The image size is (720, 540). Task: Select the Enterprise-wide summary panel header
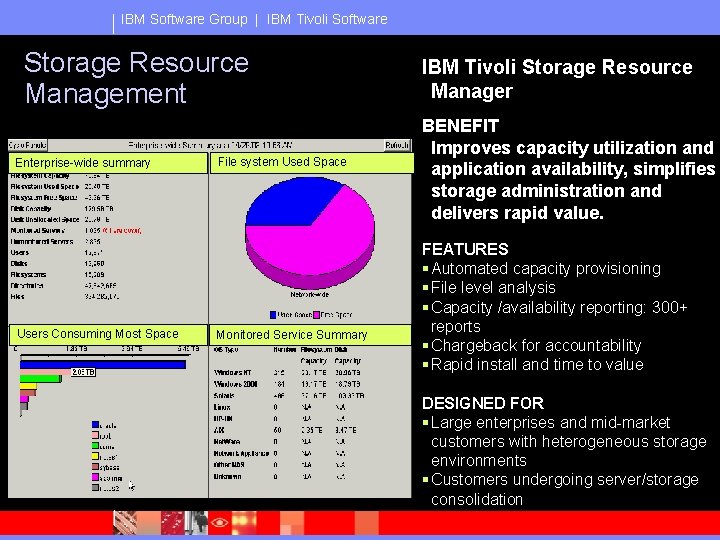[x=108, y=163]
